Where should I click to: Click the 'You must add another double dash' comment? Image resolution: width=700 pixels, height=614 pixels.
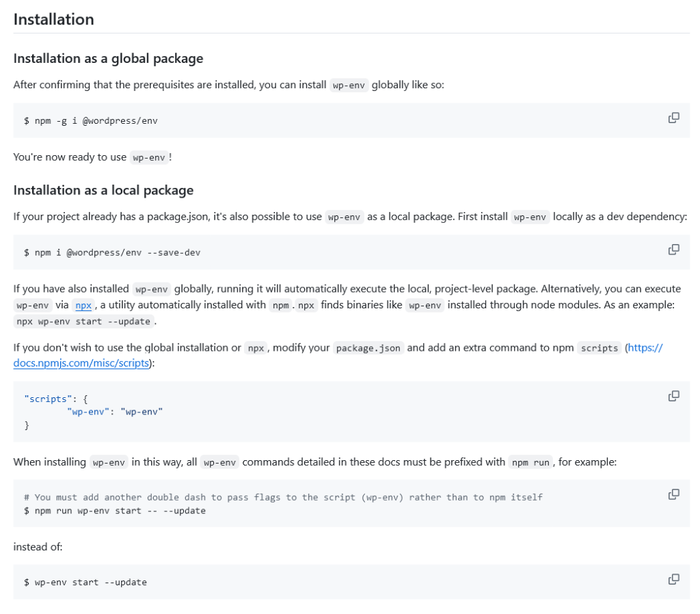click(283, 497)
